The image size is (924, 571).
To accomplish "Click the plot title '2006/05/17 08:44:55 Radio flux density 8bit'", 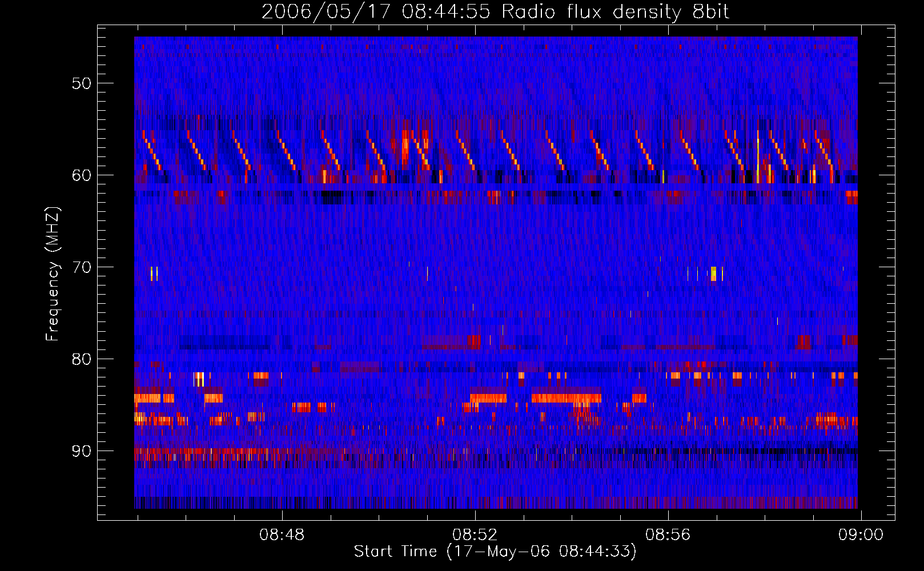I will pyautogui.click(x=495, y=11).
